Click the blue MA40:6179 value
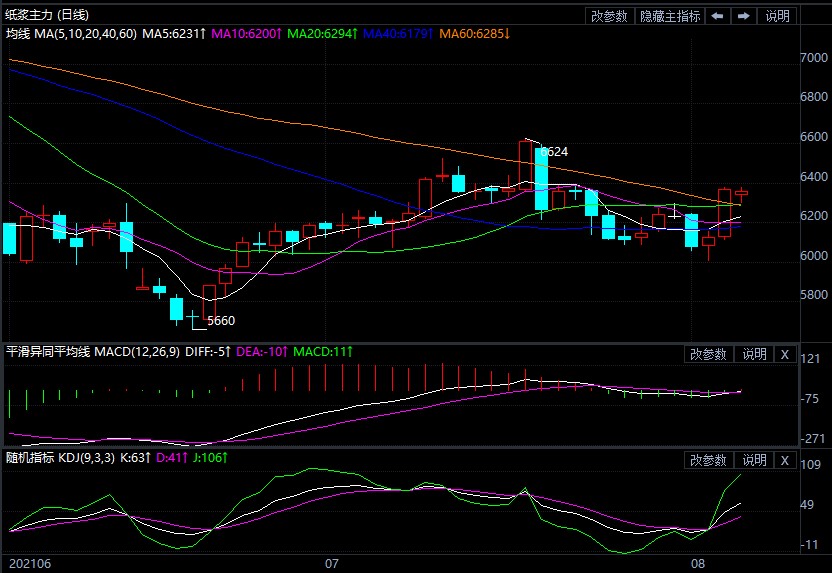Image resolution: width=832 pixels, height=573 pixels. 398,34
